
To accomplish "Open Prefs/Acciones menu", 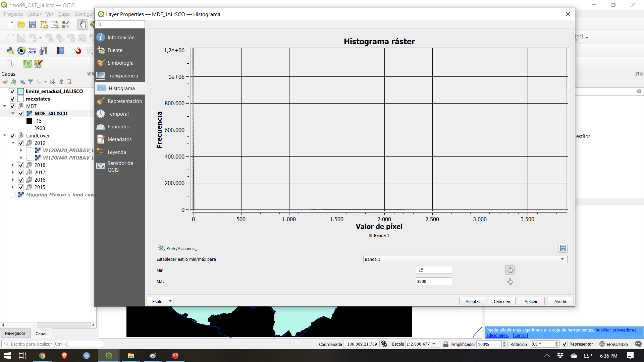I will click(178, 248).
